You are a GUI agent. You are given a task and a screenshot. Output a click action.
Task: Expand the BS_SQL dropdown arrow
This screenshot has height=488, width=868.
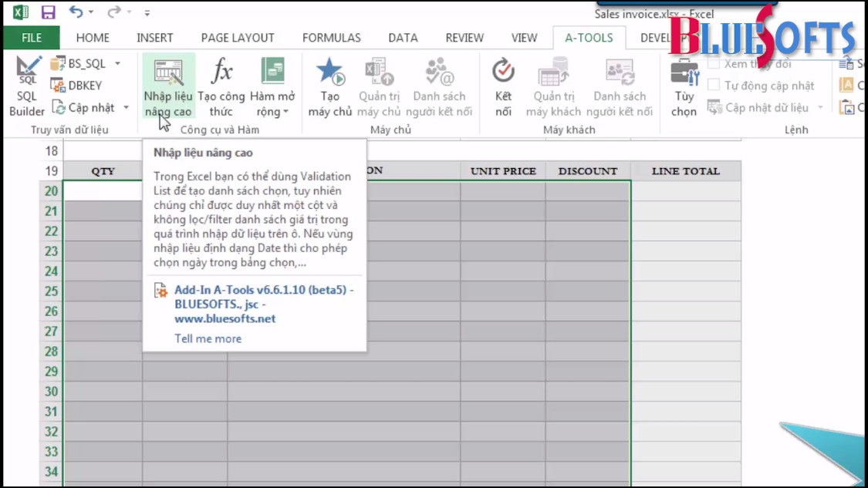click(x=118, y=64)
